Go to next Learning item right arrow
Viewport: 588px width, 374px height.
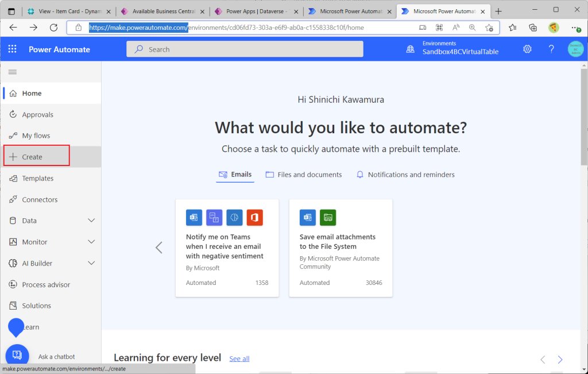[x=560, y=360]
